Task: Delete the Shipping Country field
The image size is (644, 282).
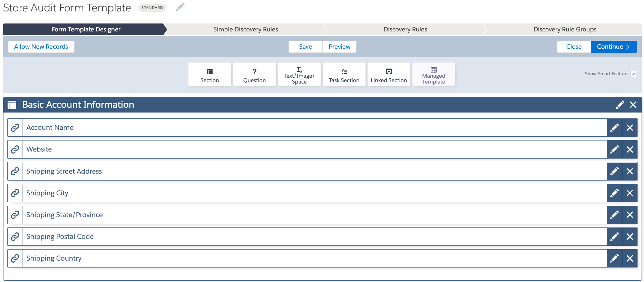Action: 630,258
